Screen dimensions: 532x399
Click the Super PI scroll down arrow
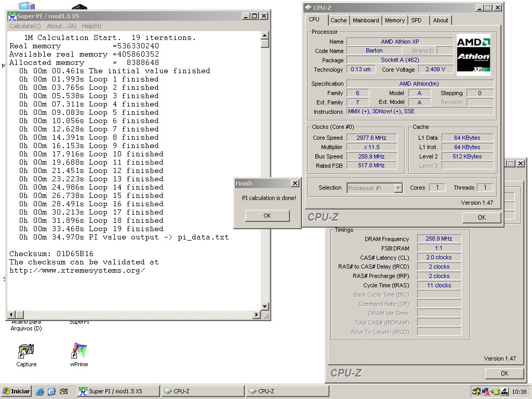click(x=265, y=307)
